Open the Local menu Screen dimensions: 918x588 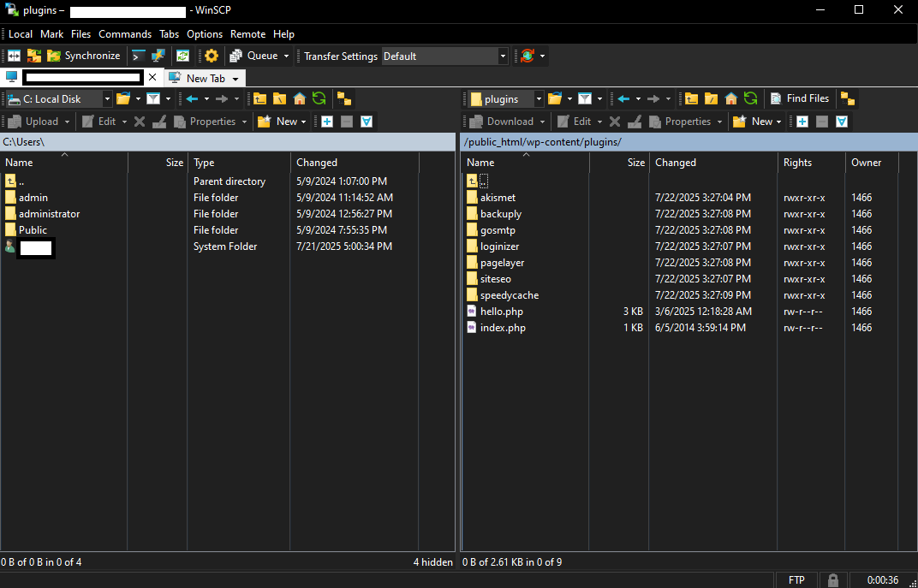pyautogui.click(x=21, y=34)
